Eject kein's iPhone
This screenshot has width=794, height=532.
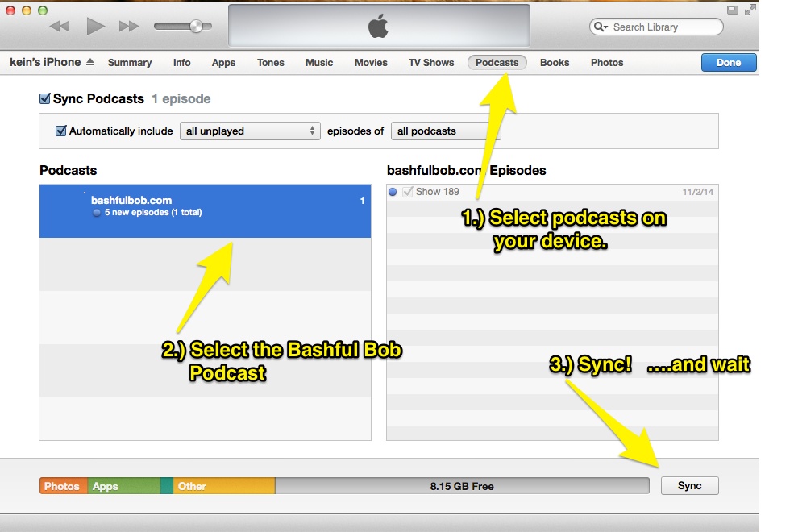point(90,62)
